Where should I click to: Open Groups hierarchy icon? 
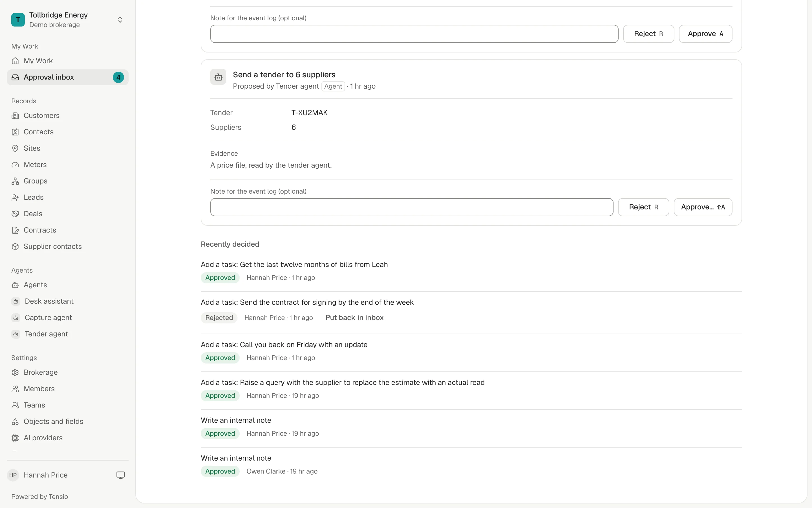tap(15, 181)
